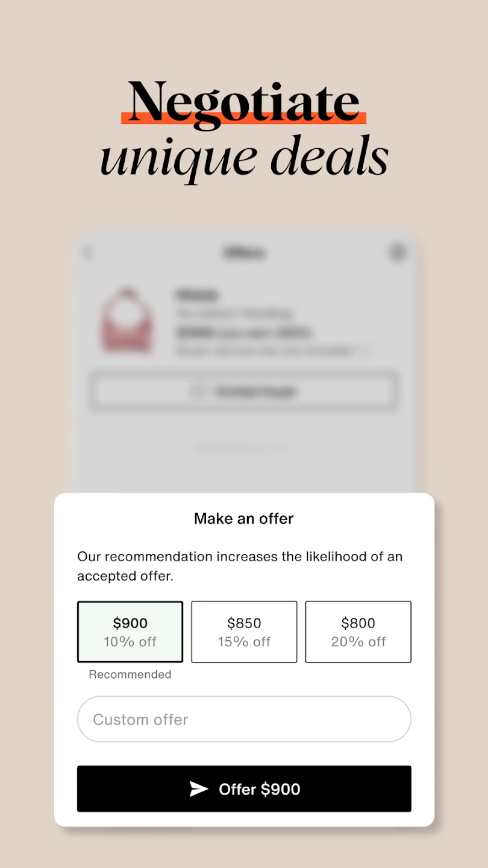Screen dimensions: 488x868
Task: Click the 'Negotiate' headline text
Action: tap(244, 102)
